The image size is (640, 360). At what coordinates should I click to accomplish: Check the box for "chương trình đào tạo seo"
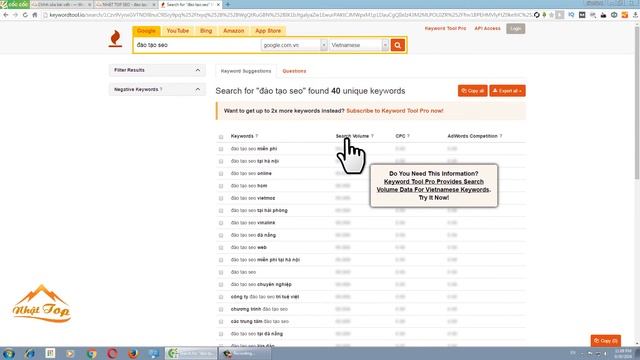[221, 309]
